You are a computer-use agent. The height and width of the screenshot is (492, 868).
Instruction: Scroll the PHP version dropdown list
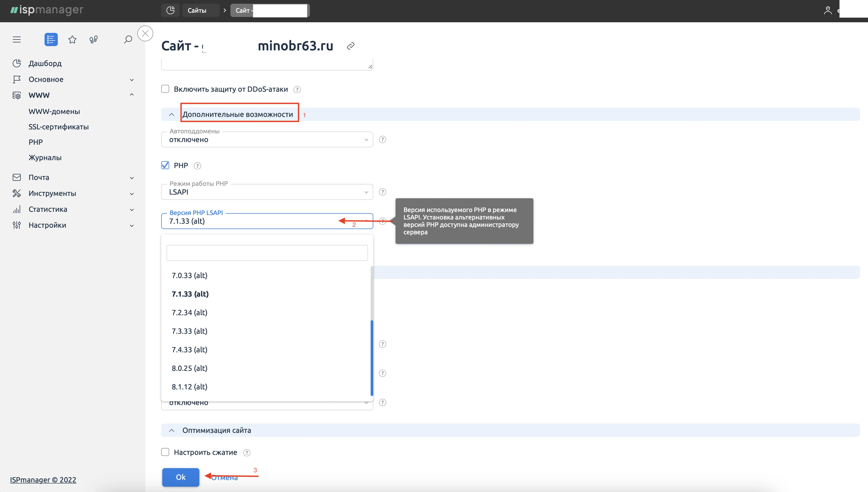[371, 331]
